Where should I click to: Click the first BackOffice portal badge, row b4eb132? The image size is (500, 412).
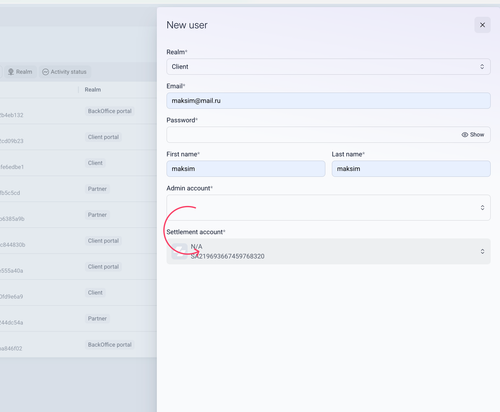coord(110,111)
